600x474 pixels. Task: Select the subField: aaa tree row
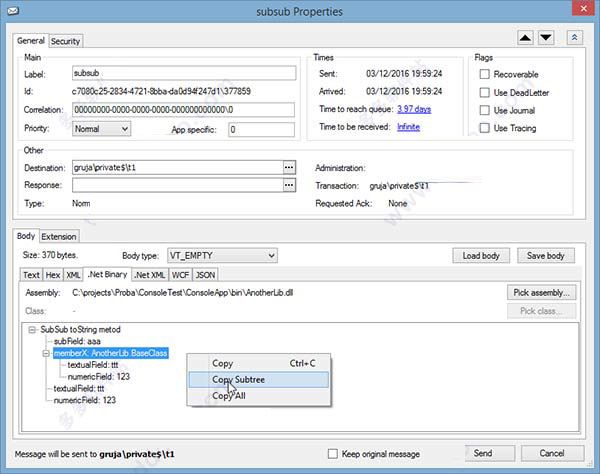coord(77,341)
